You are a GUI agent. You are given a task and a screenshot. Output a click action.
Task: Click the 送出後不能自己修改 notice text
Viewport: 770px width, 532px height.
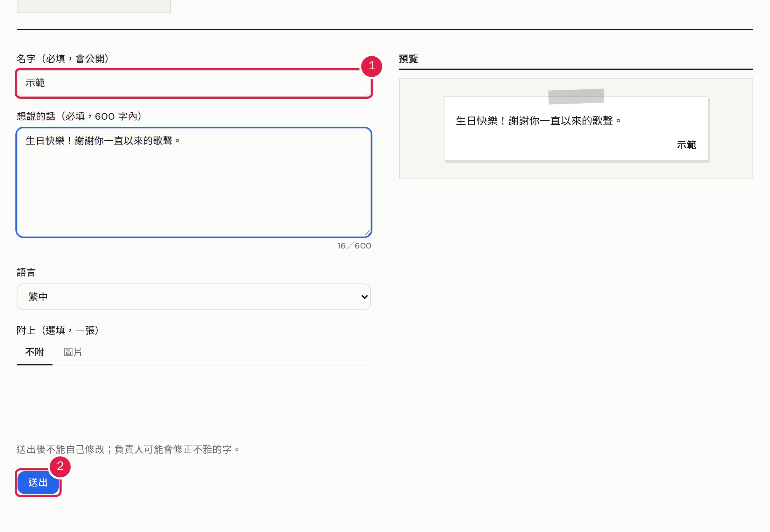click(128, 449)
